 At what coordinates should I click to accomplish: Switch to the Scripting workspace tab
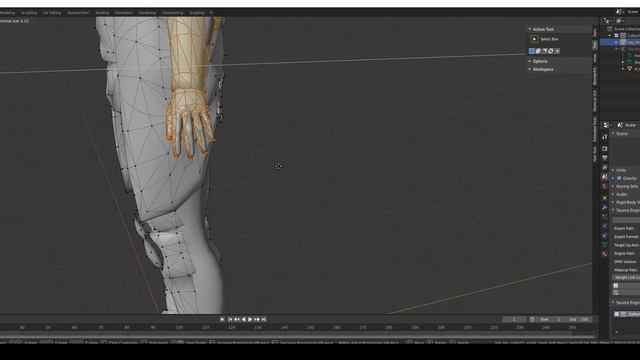pyautogui.click(x=197, y=13)
